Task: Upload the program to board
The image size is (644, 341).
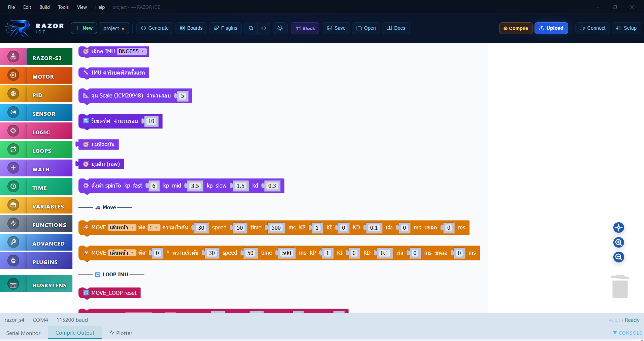Action: [551, 28]
